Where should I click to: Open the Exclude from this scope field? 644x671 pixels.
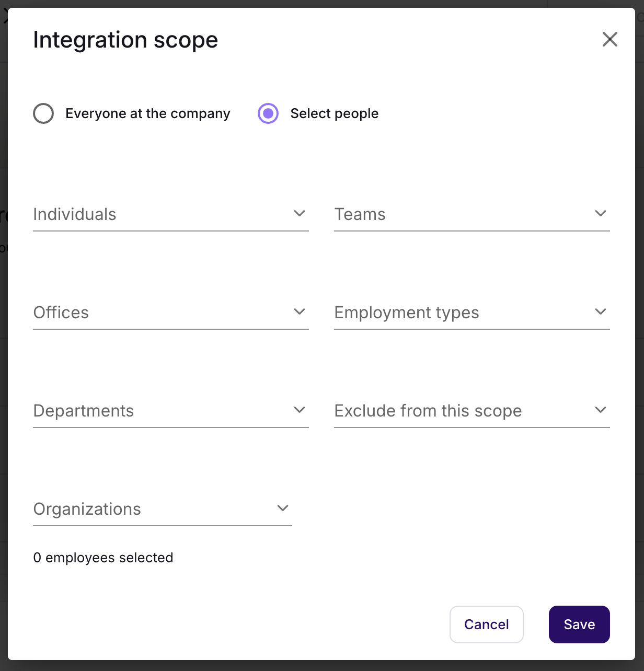(460, 411)
